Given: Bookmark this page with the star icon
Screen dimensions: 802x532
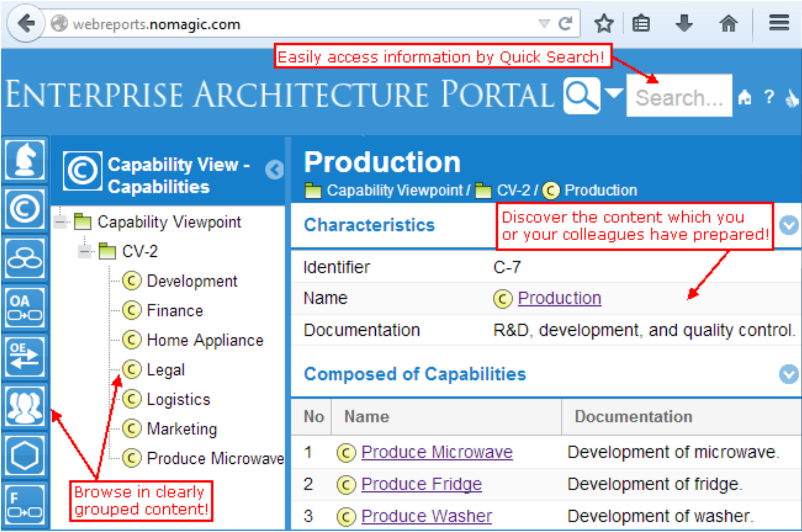Looking at the screenshot, I should pos(604,23).
